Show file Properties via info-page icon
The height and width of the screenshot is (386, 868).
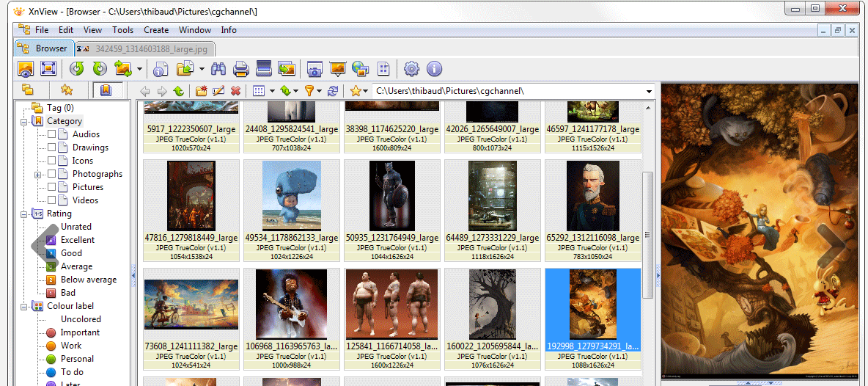click(161, 69)
